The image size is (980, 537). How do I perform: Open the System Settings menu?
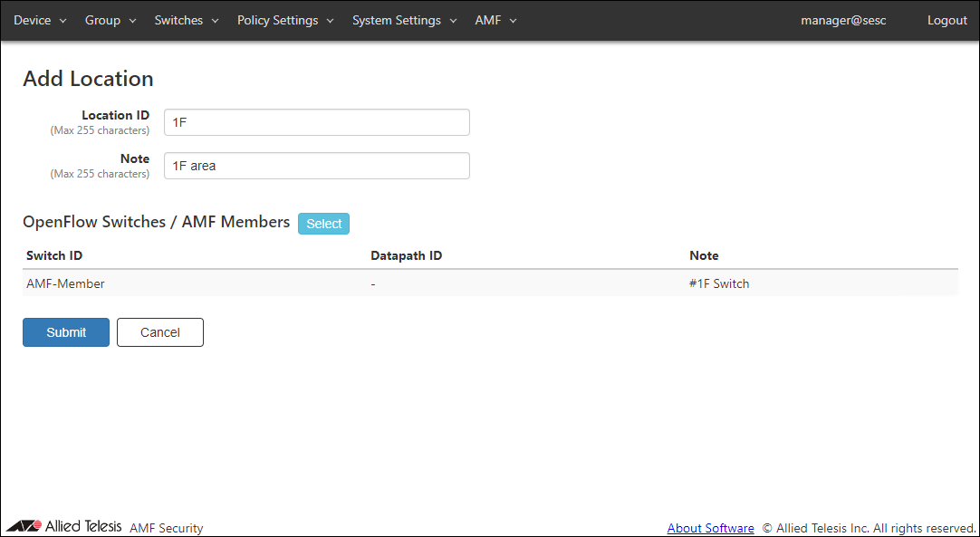tap(403, 20)
